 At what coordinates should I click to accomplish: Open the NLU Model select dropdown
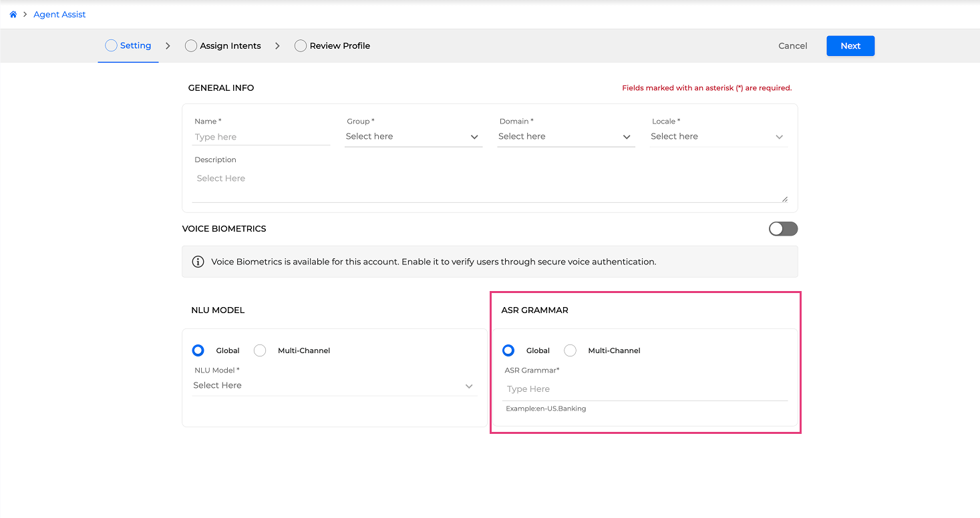pyautogui.click(x=334, y=386)
